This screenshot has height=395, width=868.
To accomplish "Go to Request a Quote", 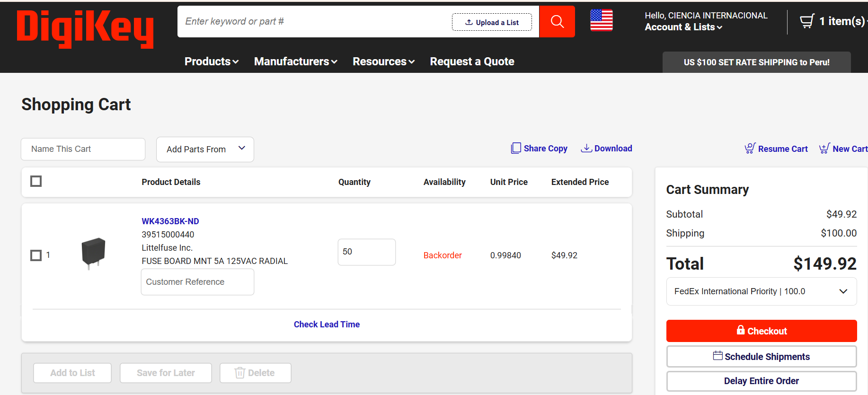I will 472,61.
